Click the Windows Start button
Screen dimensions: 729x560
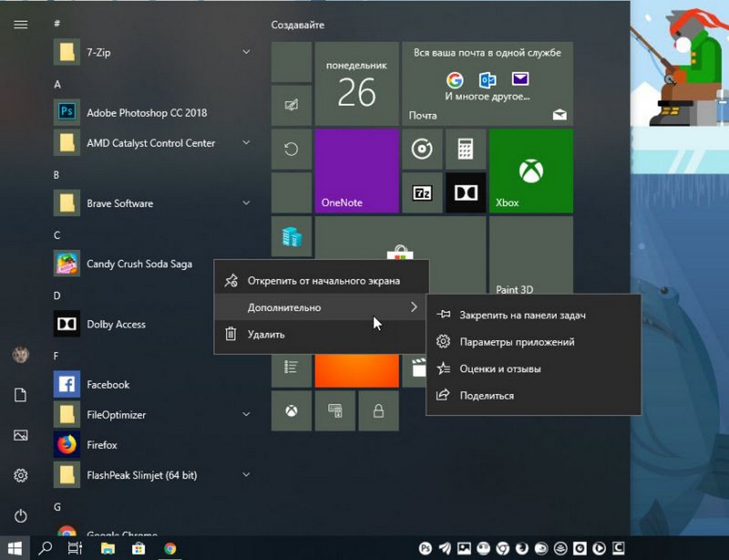tap(15, 548)
